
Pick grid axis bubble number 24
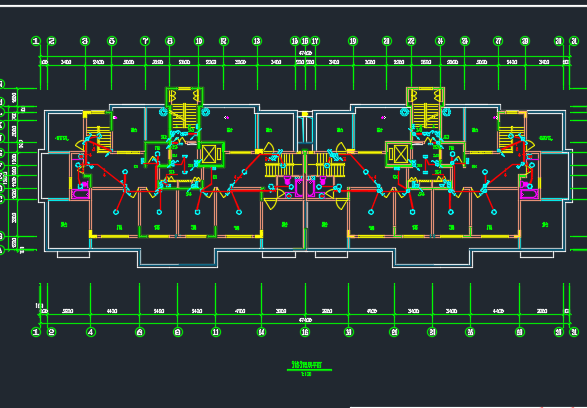click(x=440, y=41)
